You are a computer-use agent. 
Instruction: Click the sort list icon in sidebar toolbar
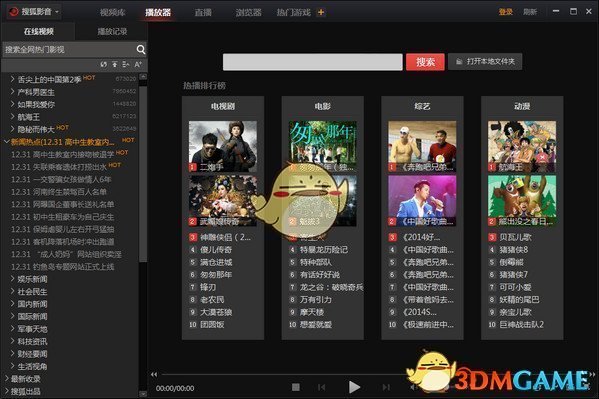click(126, 65)
